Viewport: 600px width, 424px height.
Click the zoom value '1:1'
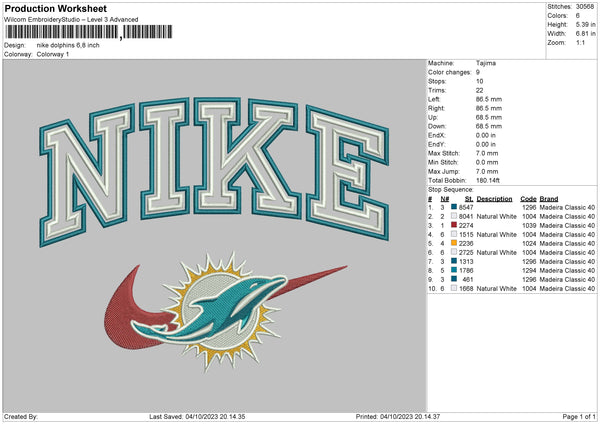point(580,42)
